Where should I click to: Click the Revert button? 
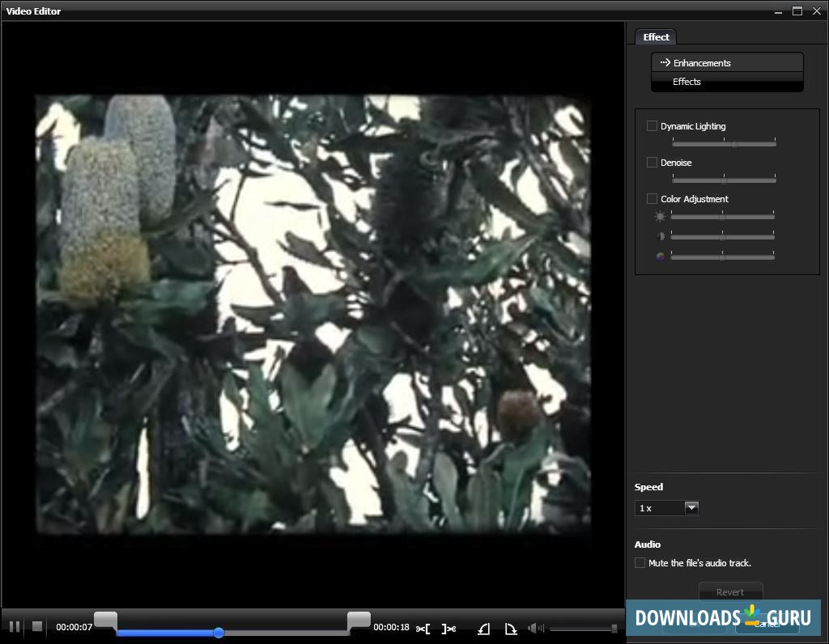click(730, 591)
